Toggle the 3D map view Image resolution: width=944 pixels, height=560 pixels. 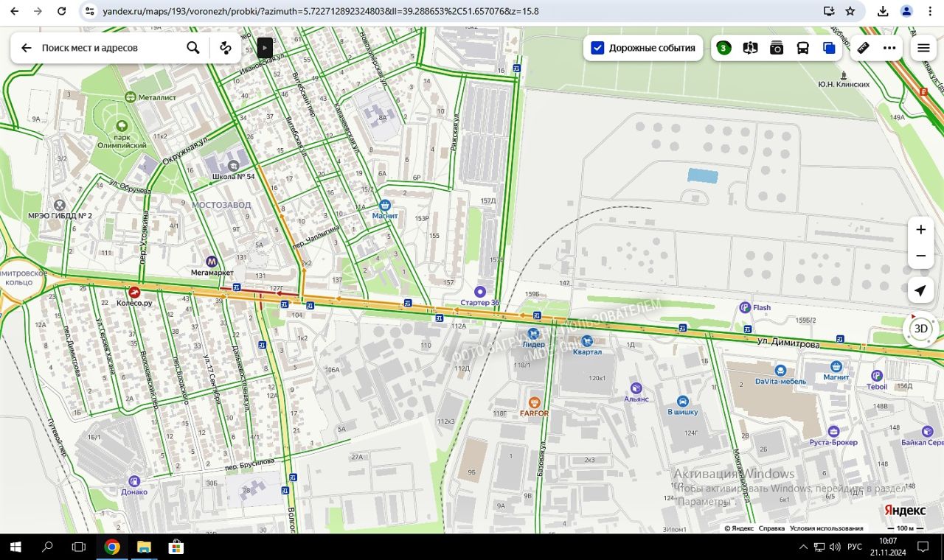coord(920,329)
